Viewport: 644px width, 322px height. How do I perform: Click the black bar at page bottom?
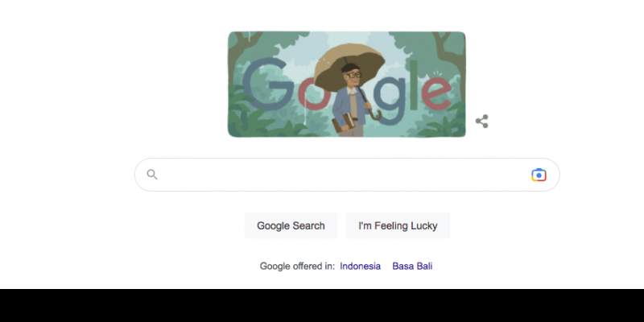point(322,306)
